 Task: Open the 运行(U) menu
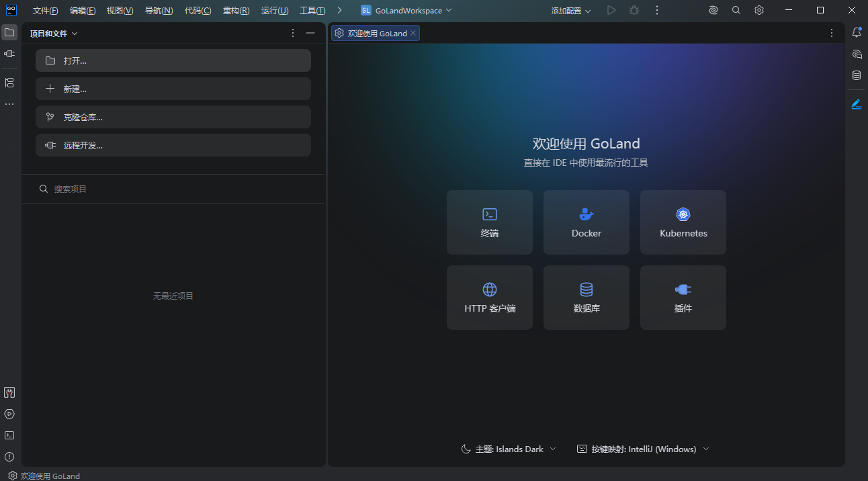point(275,11)
